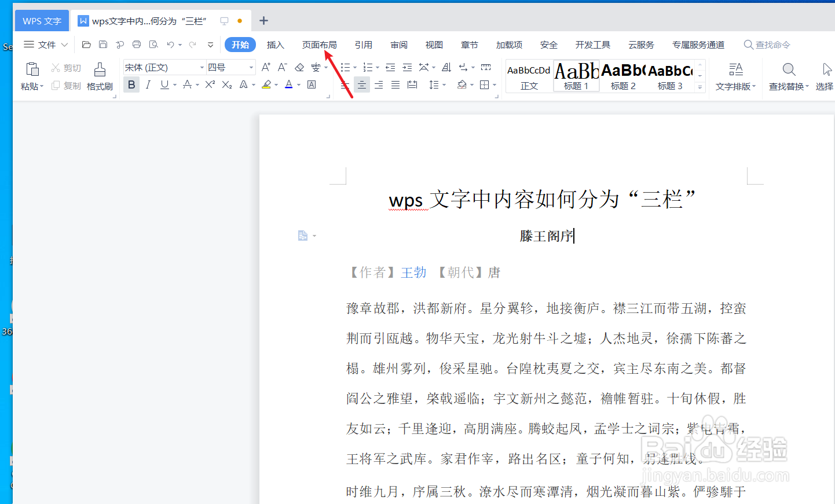Justify the text alignment
835x504 pixels.
pos(395,85)
